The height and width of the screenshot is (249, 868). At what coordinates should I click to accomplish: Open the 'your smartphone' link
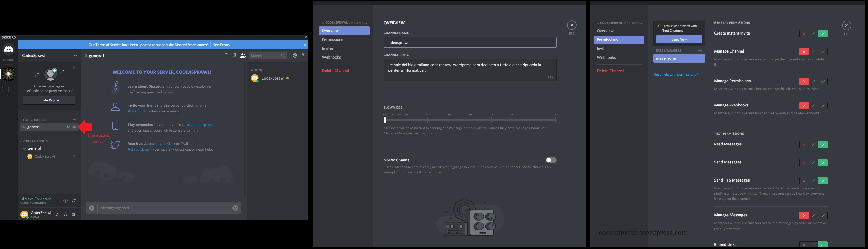tap(200, 124)
